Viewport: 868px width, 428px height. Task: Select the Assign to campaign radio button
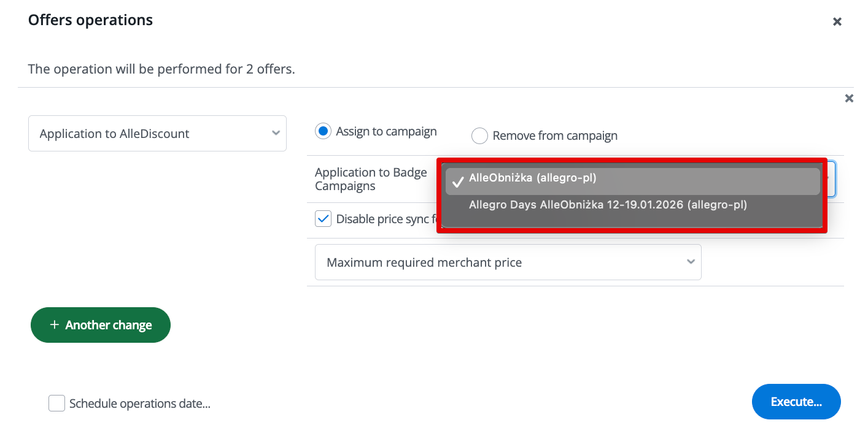(x=323, y=131)
